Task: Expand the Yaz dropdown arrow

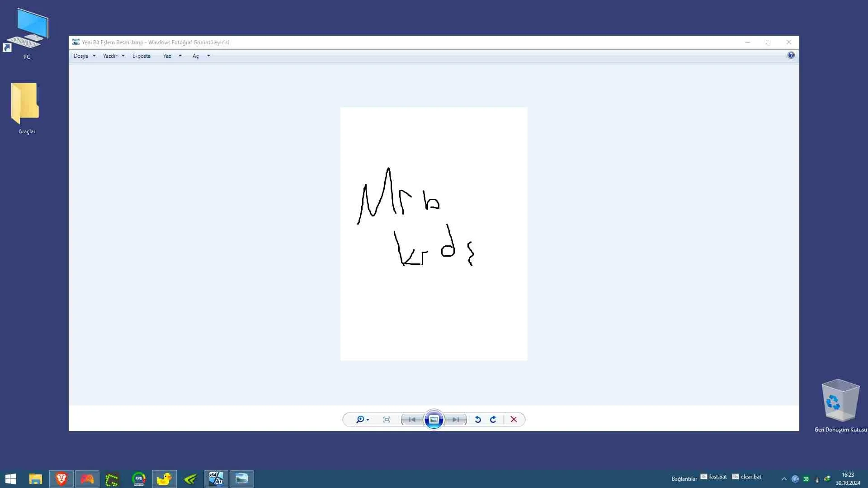Action: pyautogui.click(x=180, y=56)
